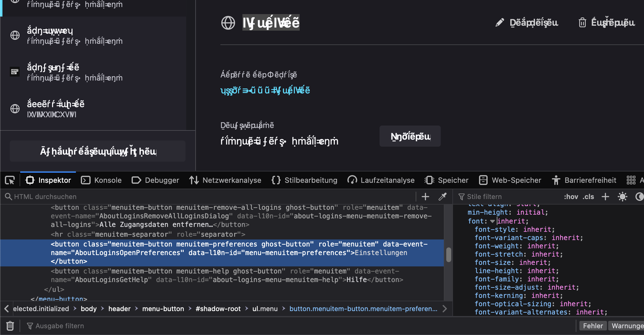Click the blue website address link

click(x=265, y=90)
